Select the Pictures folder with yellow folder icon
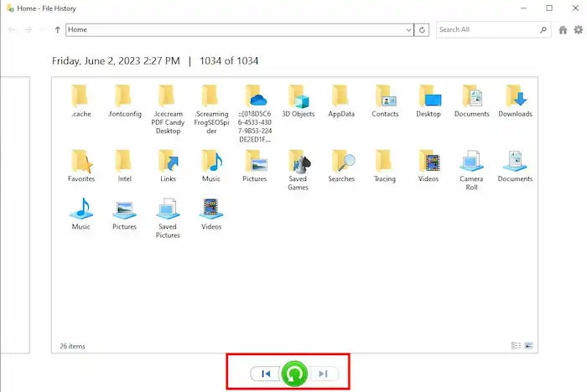 click(255, 166)
